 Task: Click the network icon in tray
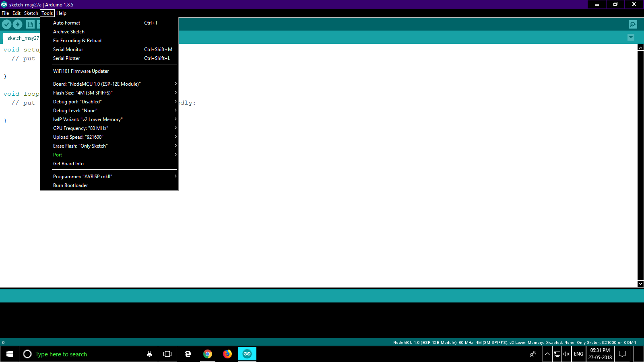coord(557,354)
